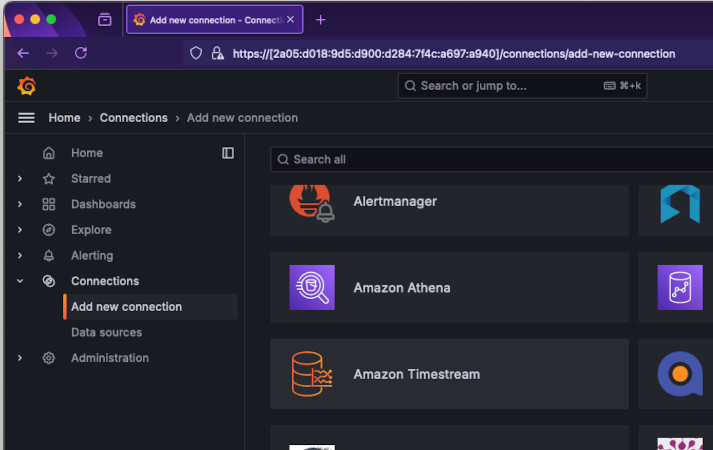
Task: Focus the Search all connections field
Action: coord(492,160)
